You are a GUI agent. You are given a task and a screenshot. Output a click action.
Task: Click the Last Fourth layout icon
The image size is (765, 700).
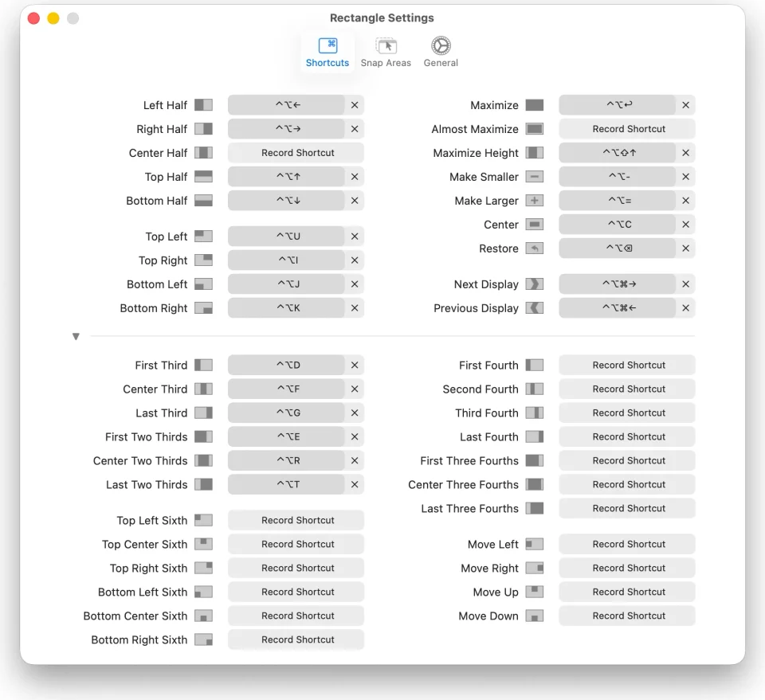pos(534,436)
